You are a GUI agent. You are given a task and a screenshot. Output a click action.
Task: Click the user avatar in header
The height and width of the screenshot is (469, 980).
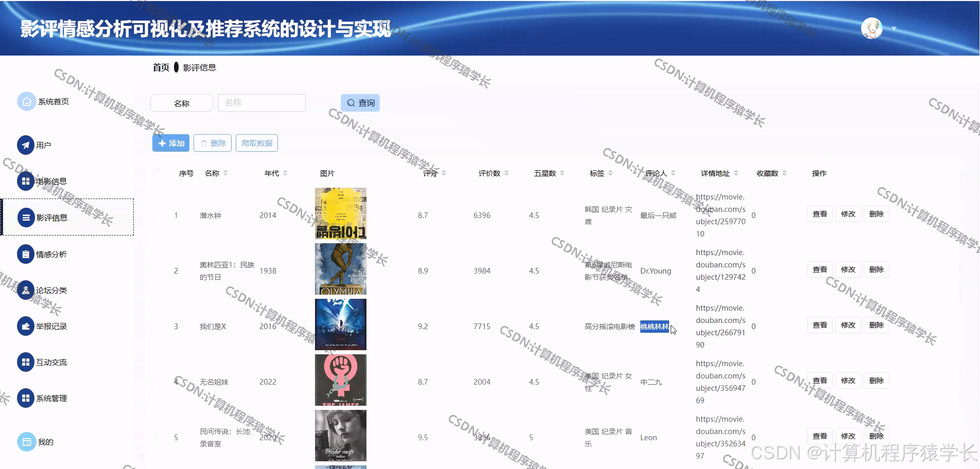tap(871, 28)
